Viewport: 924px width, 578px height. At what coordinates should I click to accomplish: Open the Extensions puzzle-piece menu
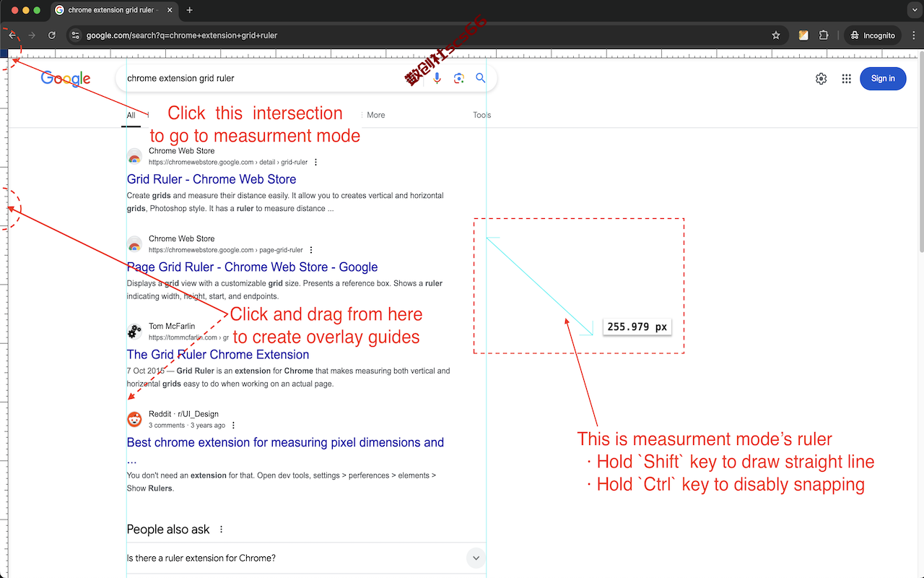click(824, 35)
